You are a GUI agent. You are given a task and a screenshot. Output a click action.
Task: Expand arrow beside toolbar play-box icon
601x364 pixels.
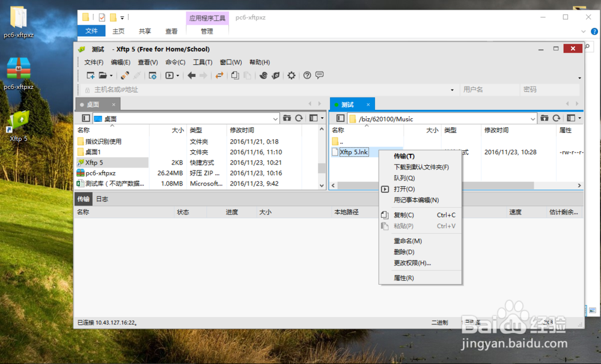[x=177, y=76]
